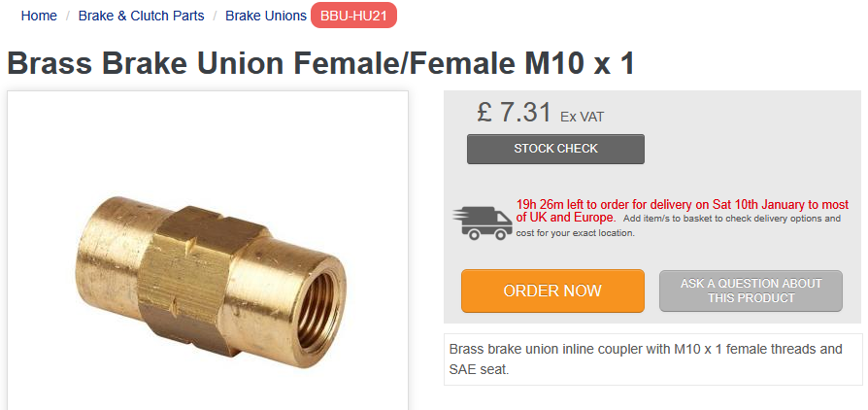Viewport: 868px width, 410px height.
Task: Enlarge the brass brake union product image
Action: (208, 251)
